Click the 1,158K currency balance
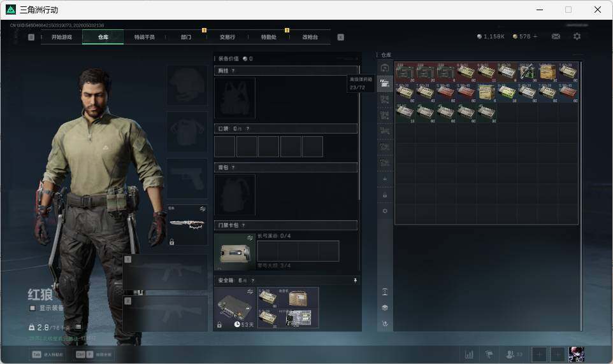This screenshot has height=364, width=613. 491,36
